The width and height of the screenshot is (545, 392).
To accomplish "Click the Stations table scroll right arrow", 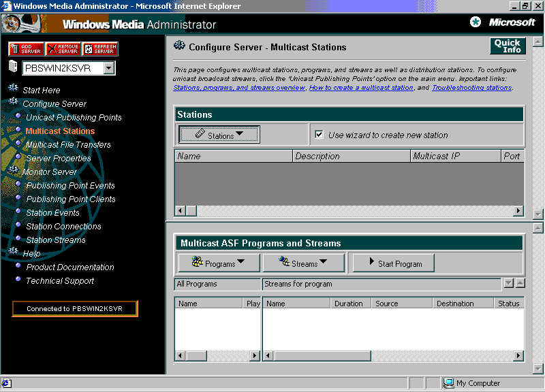I will click(x=518, y=211).
